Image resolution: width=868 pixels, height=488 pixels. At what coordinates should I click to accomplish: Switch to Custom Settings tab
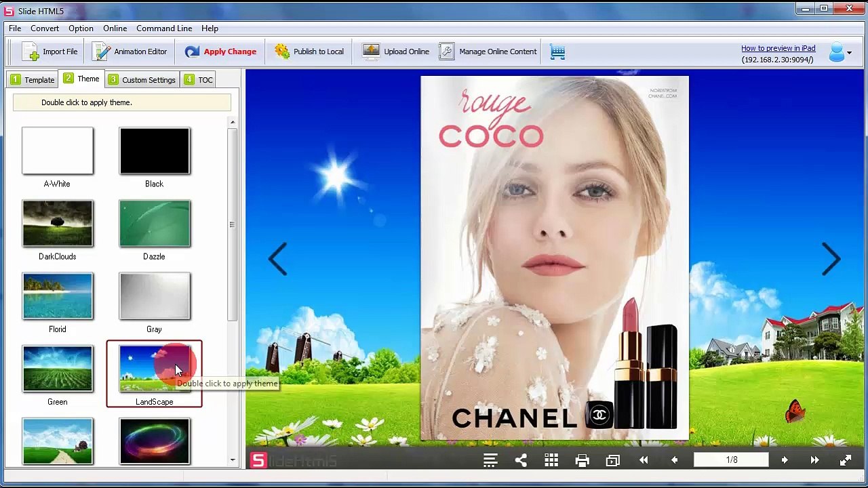point(142,79)
